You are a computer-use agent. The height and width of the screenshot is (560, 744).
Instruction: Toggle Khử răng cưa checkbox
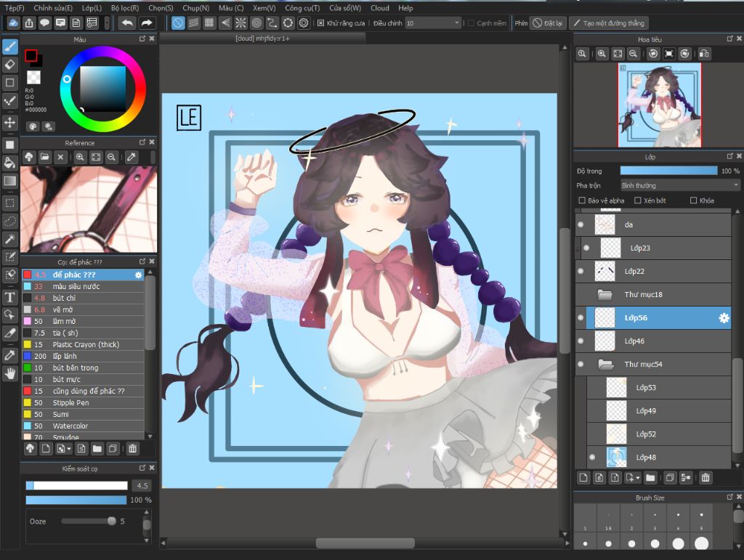click(x=320, y=23)
